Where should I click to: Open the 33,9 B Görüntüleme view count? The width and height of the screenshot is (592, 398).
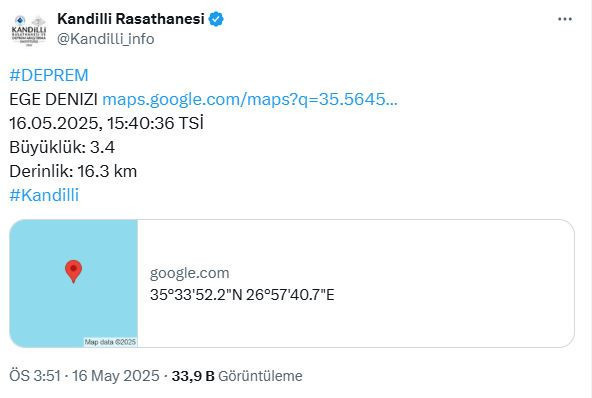pos(237,376)
